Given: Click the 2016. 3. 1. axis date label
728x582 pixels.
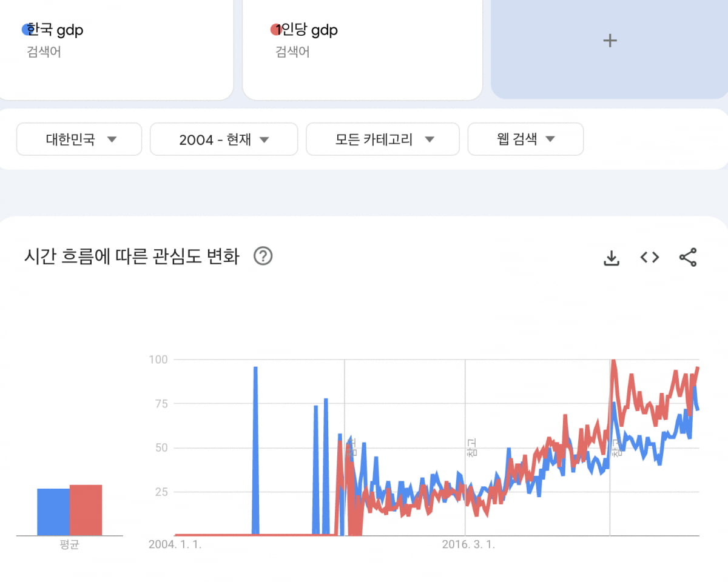Looking at the screenshot, I should [468, 544].
